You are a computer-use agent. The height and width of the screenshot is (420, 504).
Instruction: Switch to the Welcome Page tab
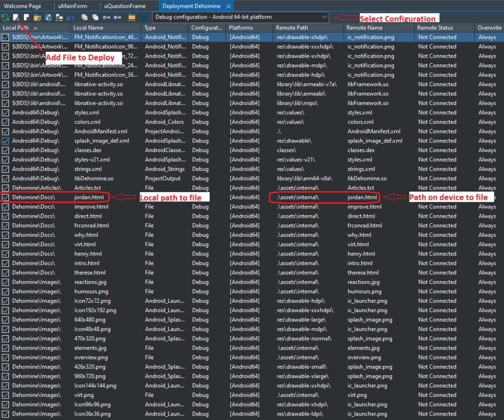pyautogui.click(x=23, y=6)
